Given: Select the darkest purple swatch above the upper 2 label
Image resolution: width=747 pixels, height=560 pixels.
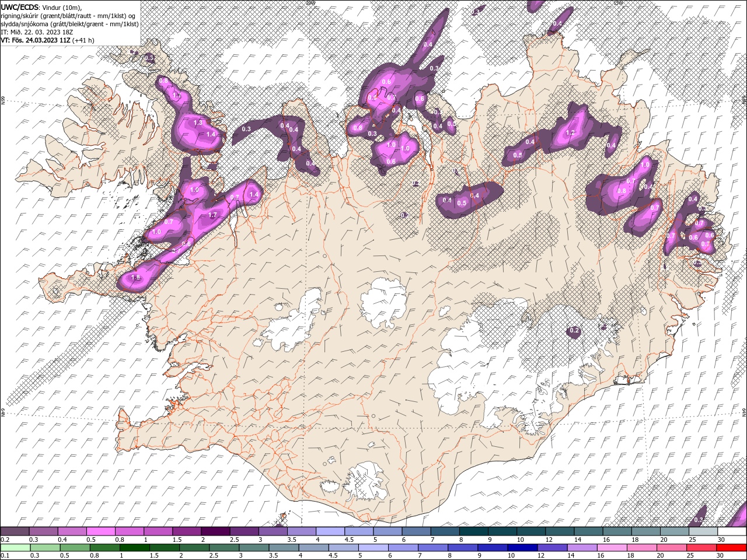Looking at the screenshot, I should (x=215, y=531).
